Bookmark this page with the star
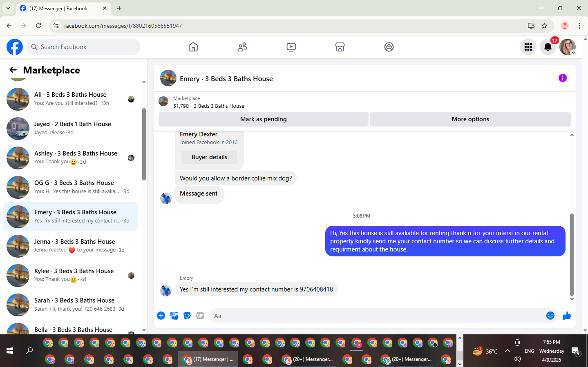The height and width of the screenshot is (367, 588). [544, 26]
